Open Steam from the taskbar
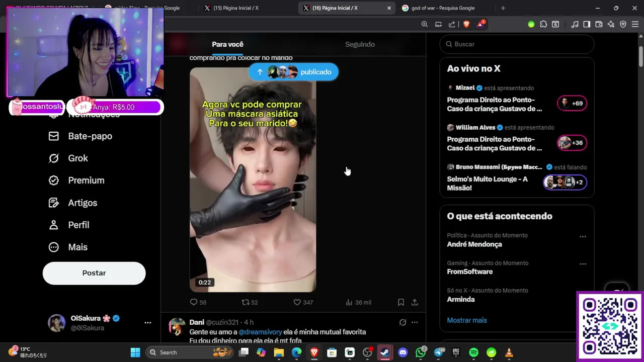Screen dimensions: 644x362 (385, 352)
